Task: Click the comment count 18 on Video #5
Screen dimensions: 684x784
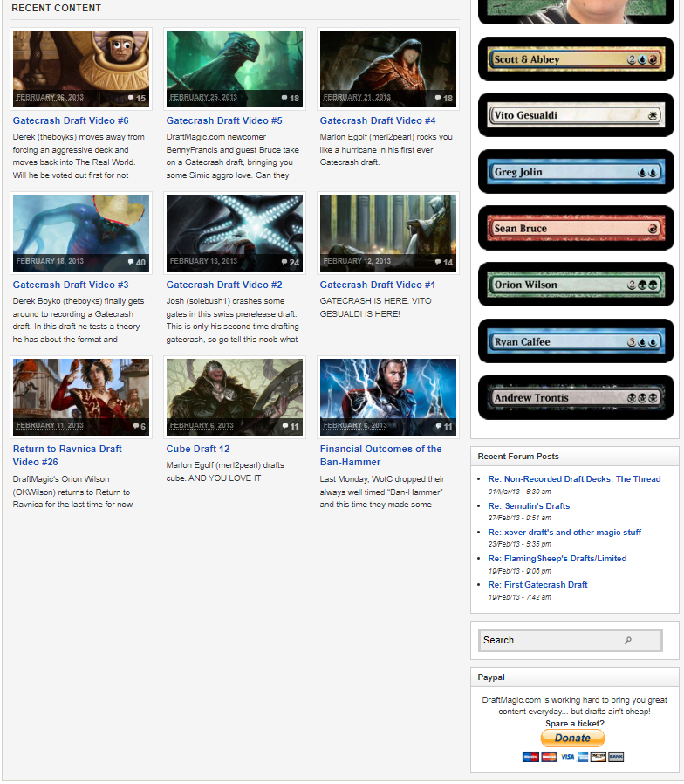Action: pyautogui.click(x=291, y=98)
